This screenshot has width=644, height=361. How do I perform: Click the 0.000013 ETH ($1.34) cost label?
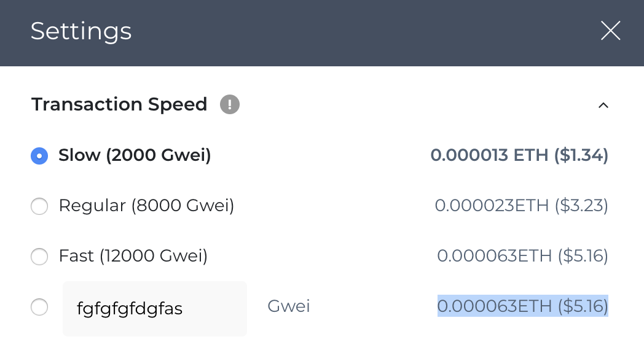click(520, 155)
